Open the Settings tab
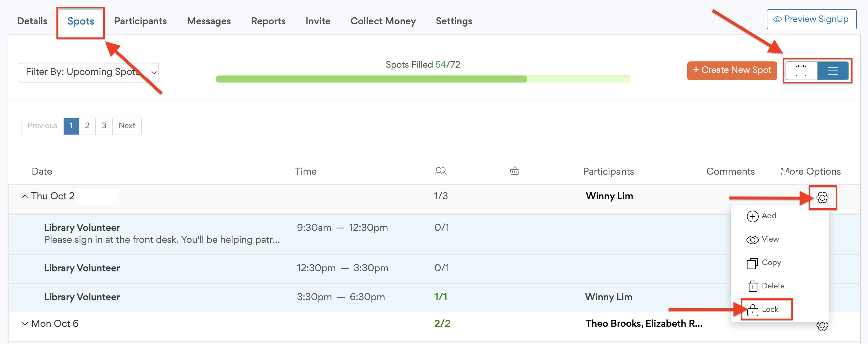The width and height of the screenshot is (868, 344). (454, 21)
